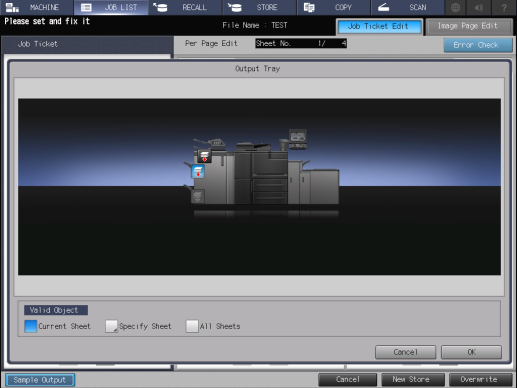Click the disk icon beside STORE
The image size is (517, 388).
click(235, 7)
